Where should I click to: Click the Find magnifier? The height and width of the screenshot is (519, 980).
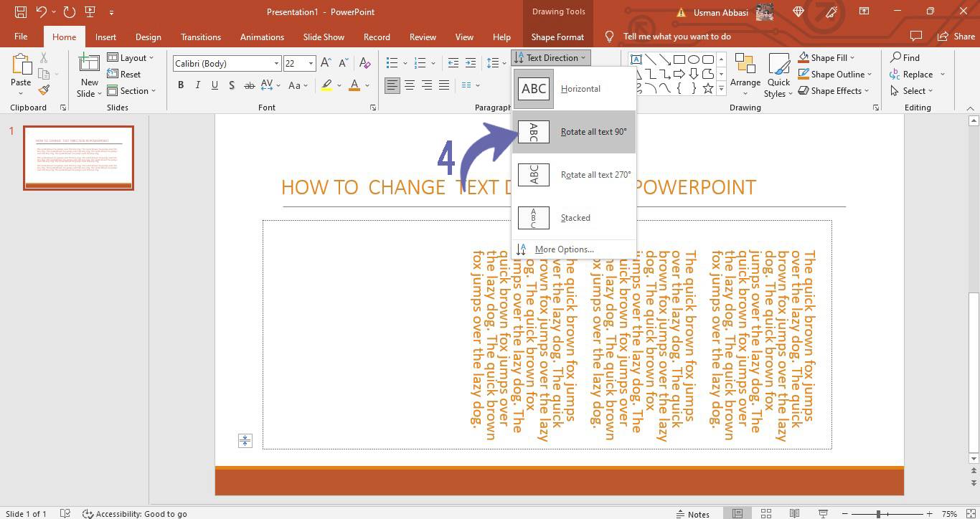coord(905,57)
